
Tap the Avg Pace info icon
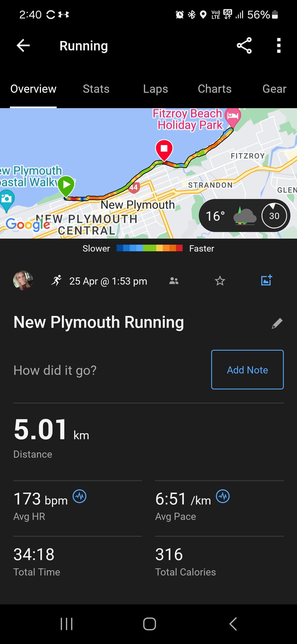pos(223,496)
